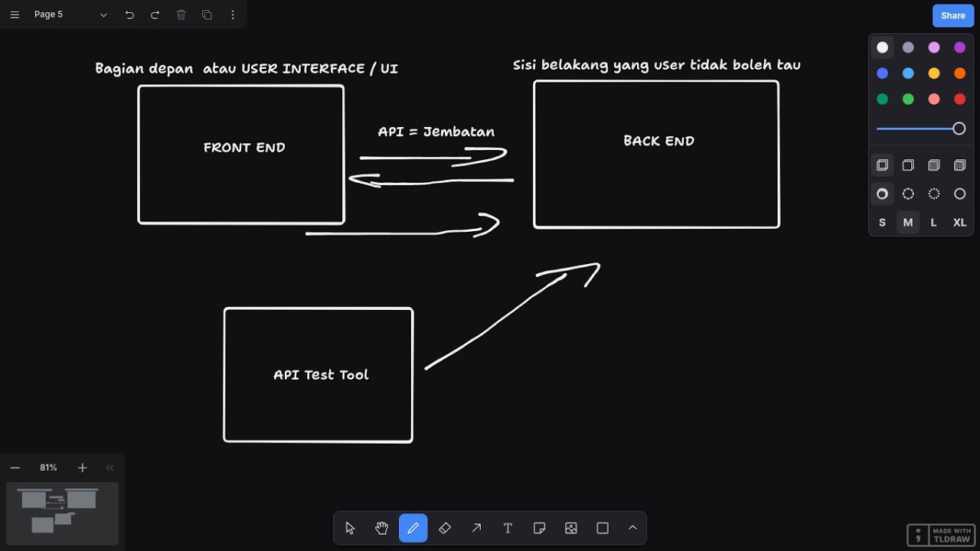Choose the dotted line style

coord(934,194)
